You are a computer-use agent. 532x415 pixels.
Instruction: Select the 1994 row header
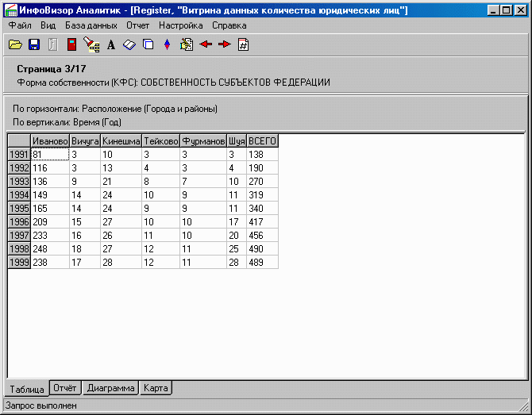point(19,195)
